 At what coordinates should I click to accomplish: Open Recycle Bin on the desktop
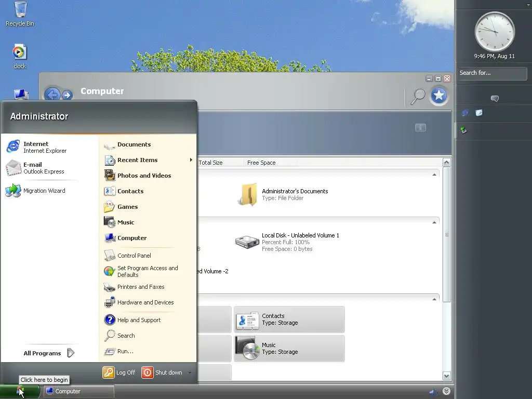click(20, 14)
